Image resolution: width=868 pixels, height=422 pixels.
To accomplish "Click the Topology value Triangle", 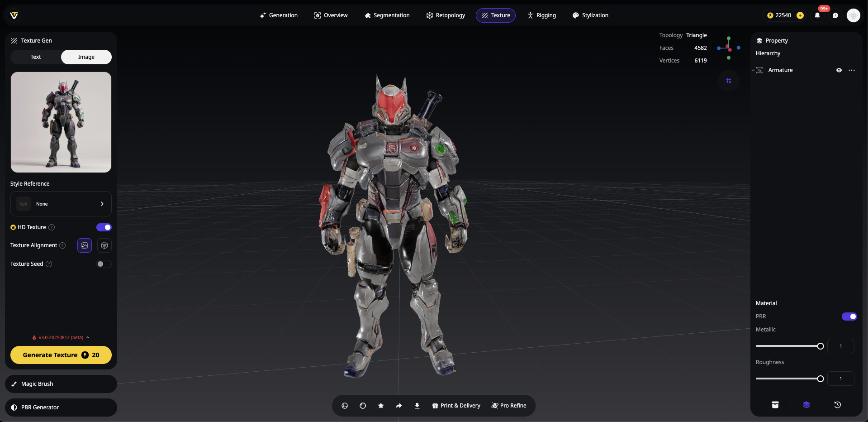I will (697, 35).
